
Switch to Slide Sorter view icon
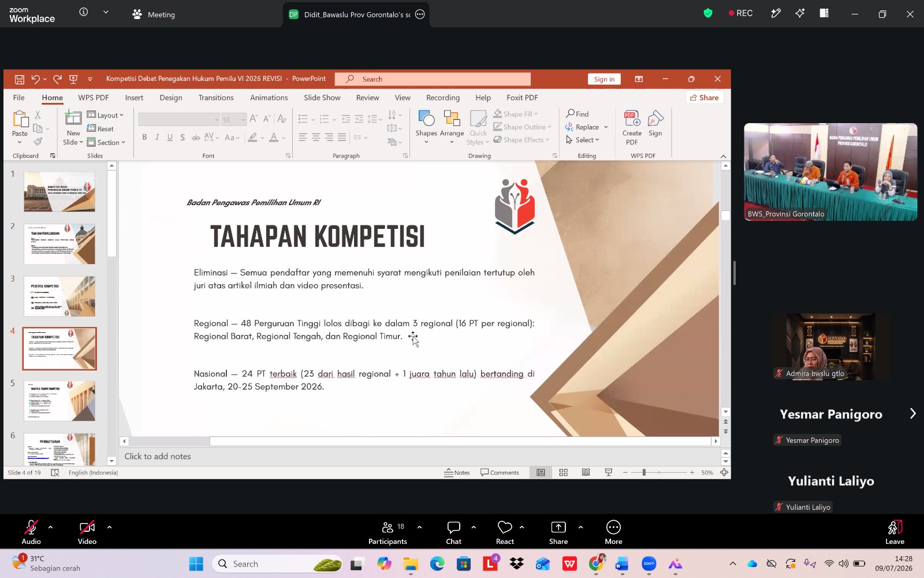[564, 472]
